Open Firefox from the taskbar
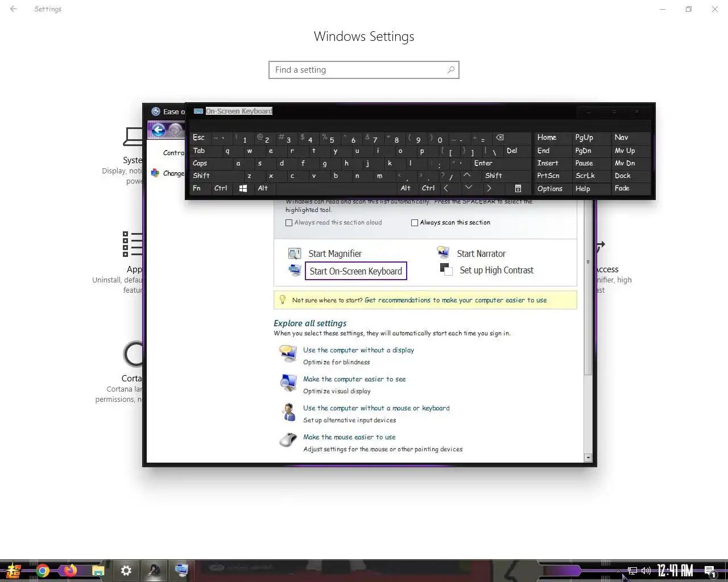The height and width of the screenshot is (582, 728). (x=71, y=571)
